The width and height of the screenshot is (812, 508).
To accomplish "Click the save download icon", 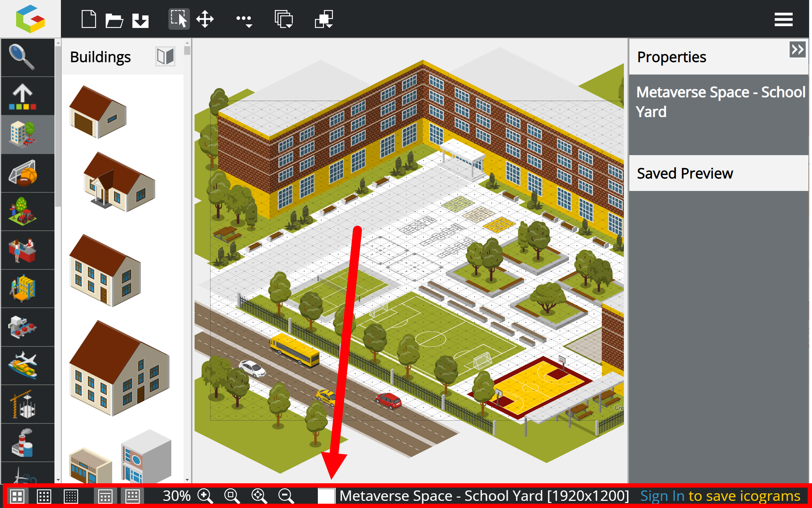I will click(140, 20).
